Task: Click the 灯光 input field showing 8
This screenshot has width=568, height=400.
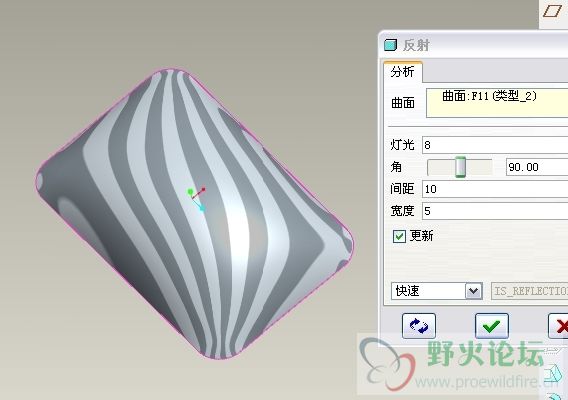Action: (495, 145)
